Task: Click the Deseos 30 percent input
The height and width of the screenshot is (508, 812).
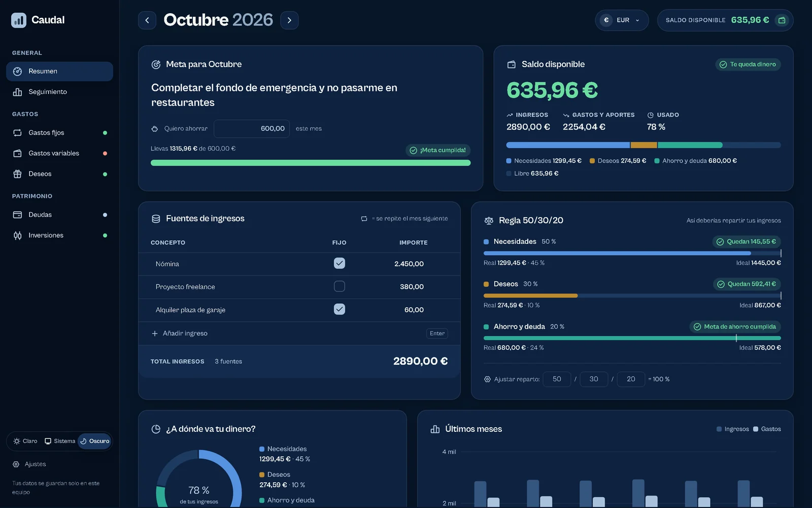Action: pos(594,379)
